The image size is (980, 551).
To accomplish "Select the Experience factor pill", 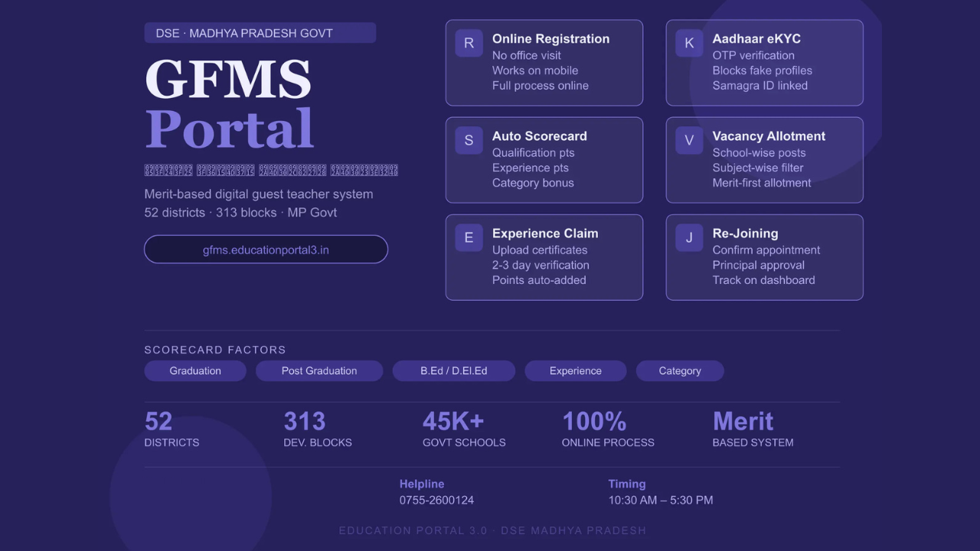I will 576,371.
